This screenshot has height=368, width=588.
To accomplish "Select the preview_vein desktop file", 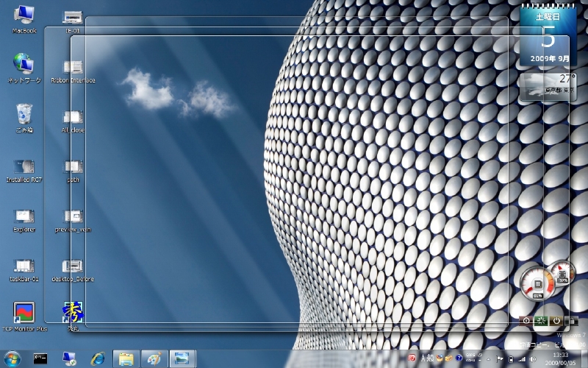I will click(73, 221).
